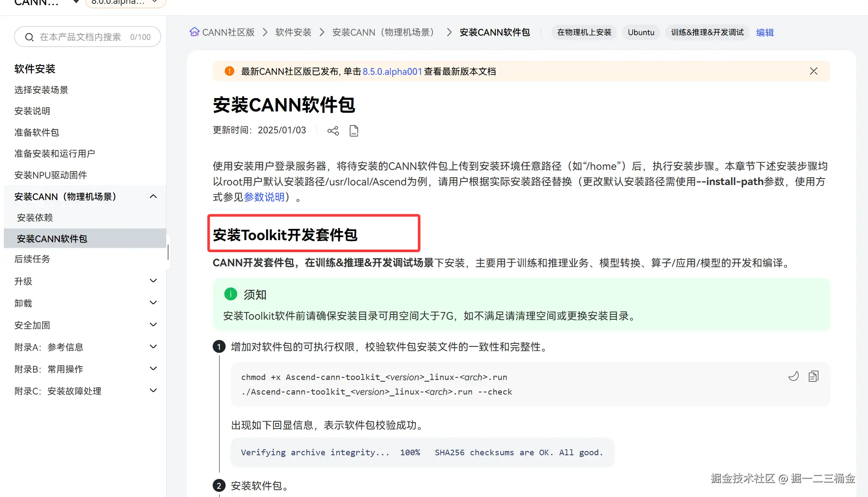
Task: Select 安装NPU驱动固件 in sidebar
Action: click(50, 175)
